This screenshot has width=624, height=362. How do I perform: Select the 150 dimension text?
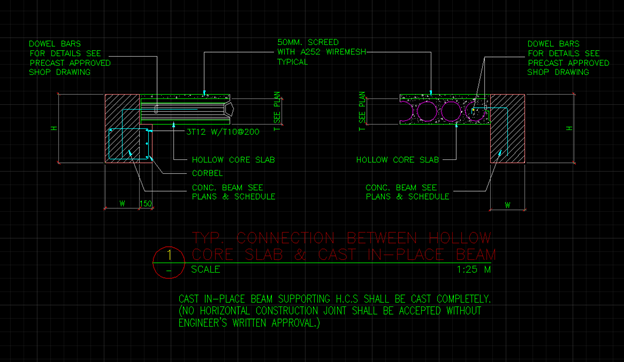click(146, 204)
